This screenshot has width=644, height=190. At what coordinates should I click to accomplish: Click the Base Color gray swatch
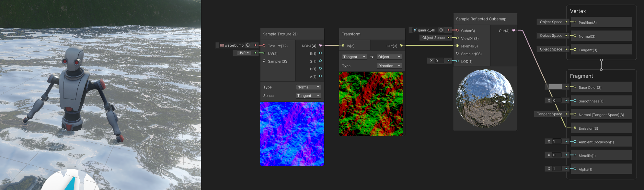coord(555,87)
